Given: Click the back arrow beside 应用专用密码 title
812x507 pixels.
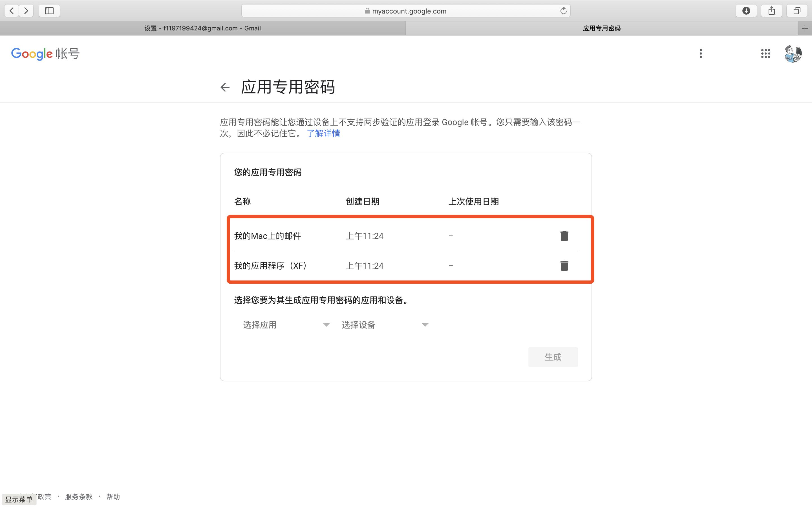Looking at the screenshot, I should [x=225, y=87].
